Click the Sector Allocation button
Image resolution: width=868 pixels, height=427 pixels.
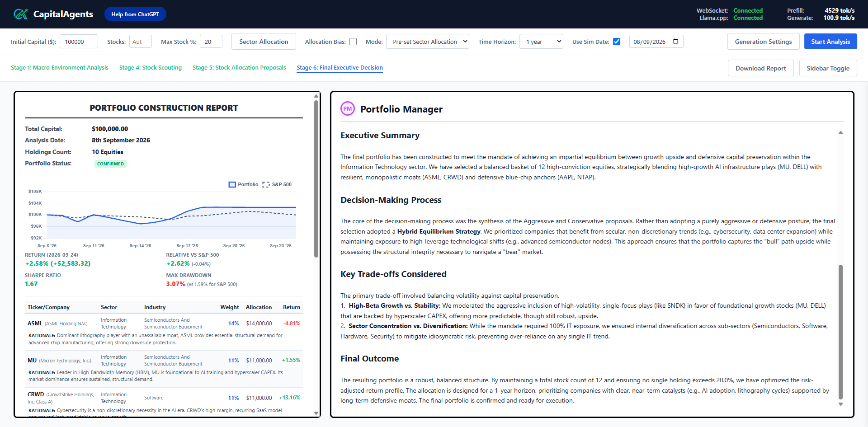point(264,42)
